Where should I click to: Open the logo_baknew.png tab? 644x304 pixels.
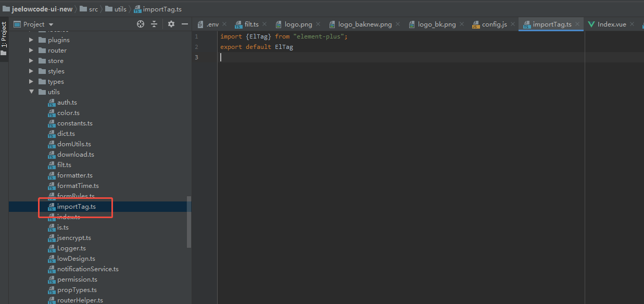[364, 24]
